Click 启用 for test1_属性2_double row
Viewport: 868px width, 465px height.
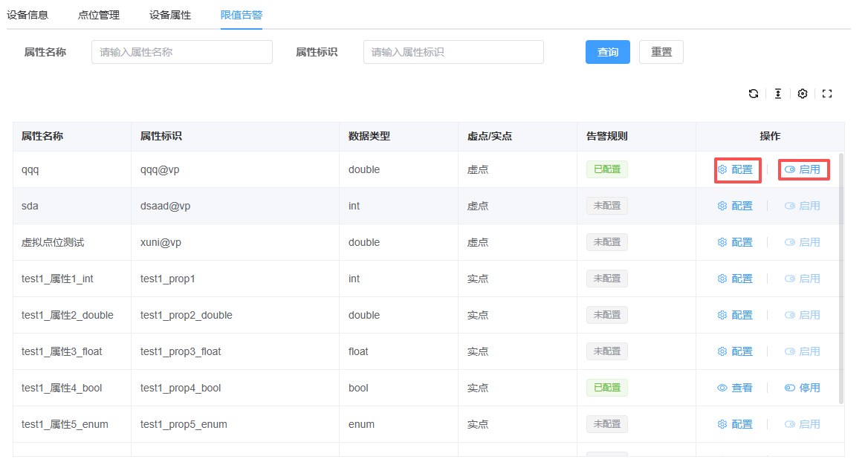coord(803,315)
